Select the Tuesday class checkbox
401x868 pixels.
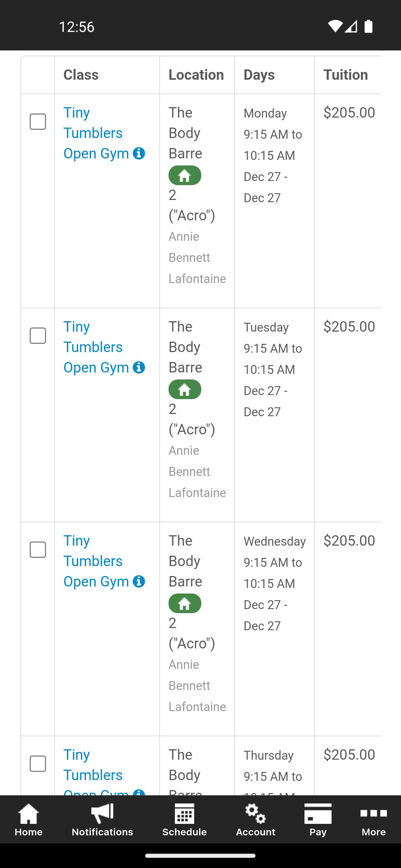point(38,336)
